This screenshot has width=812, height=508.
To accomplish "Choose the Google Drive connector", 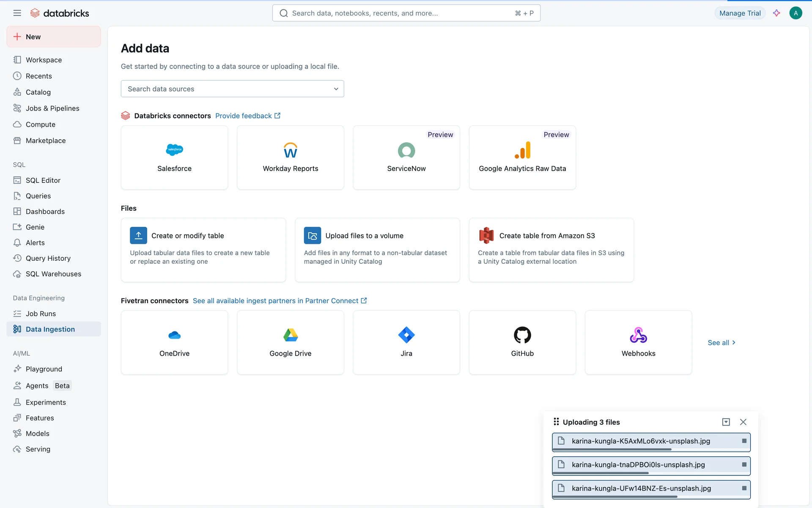I will [291, 342].
